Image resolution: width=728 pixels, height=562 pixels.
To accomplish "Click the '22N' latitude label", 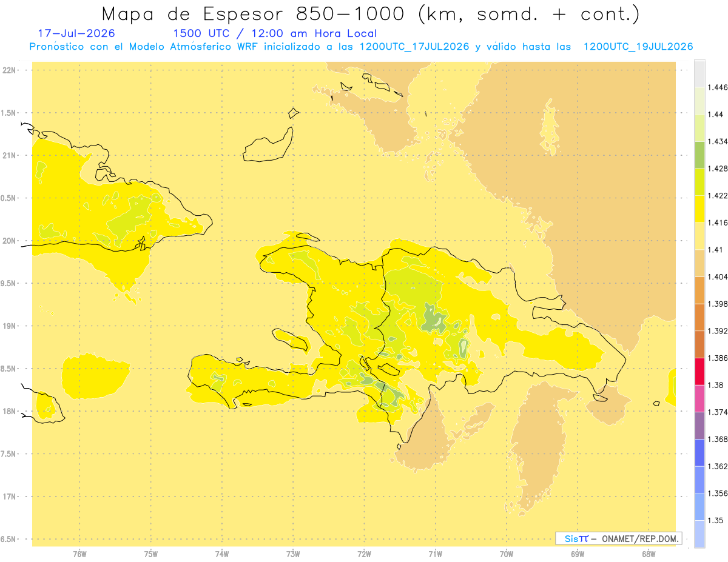I will coord(8,70).
